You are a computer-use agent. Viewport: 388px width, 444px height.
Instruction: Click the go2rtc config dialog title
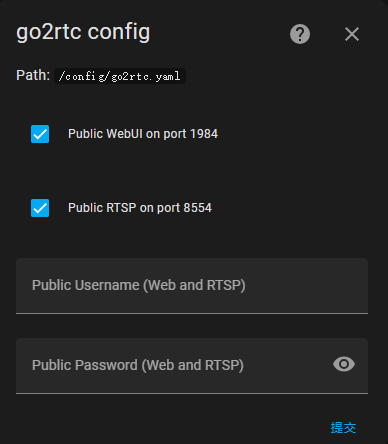[83, 33]
